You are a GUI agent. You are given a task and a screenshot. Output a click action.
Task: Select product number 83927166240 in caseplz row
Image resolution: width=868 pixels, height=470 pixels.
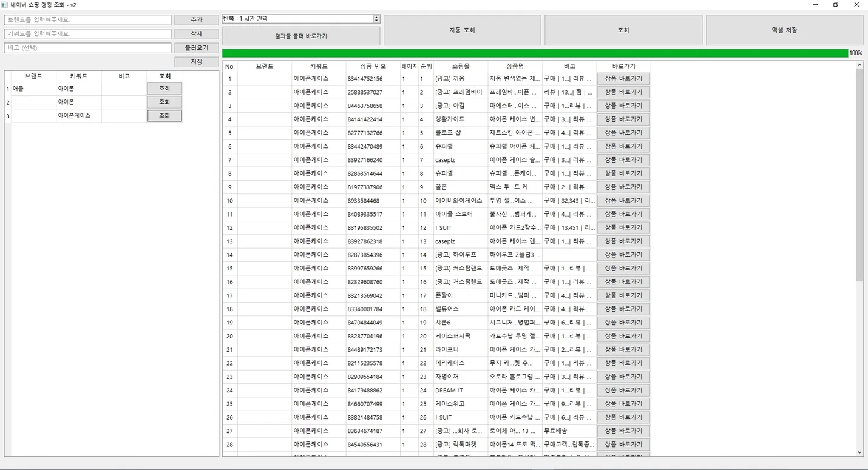point(373,159)
